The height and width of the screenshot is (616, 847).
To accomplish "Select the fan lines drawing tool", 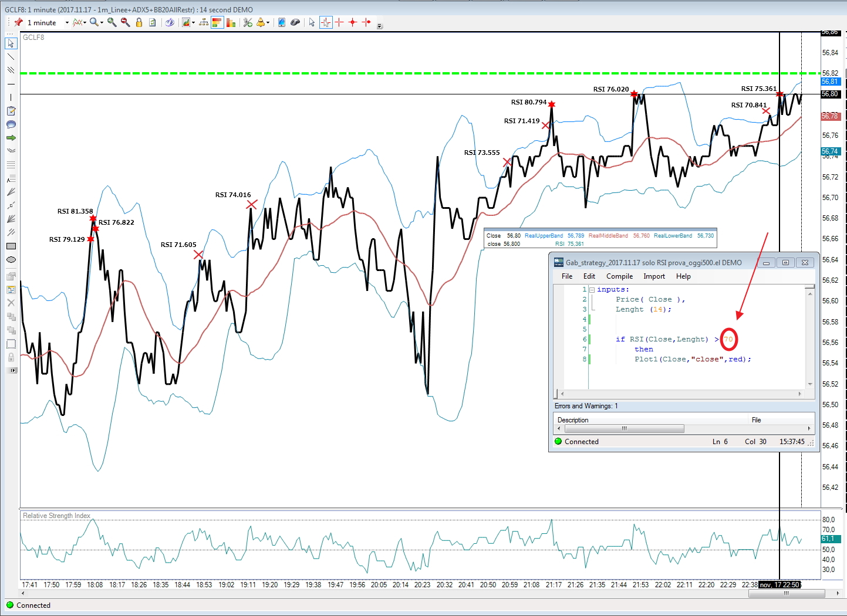I will 11,219.
